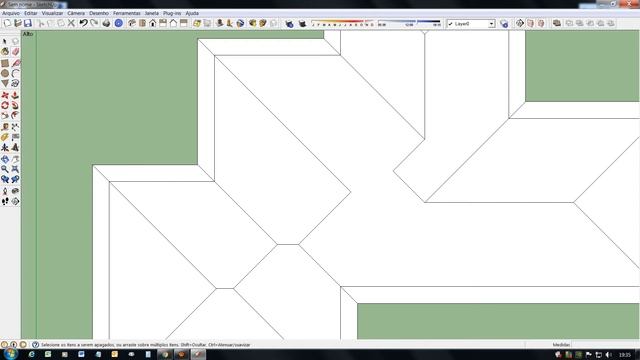The height and width of the screenshot is (360, 640).
Task: Open the Layer0 layer dropdown
Action: [x=471, y=24]
